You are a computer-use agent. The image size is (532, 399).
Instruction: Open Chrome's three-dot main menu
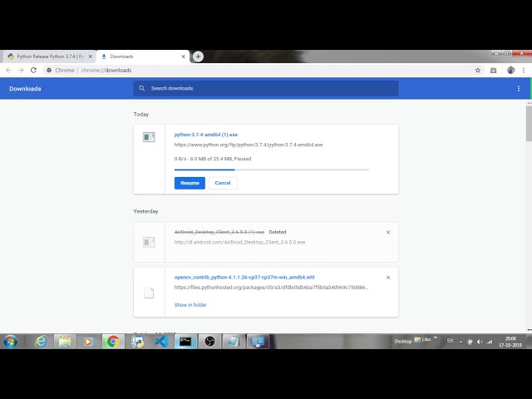(x=524, y=70)
